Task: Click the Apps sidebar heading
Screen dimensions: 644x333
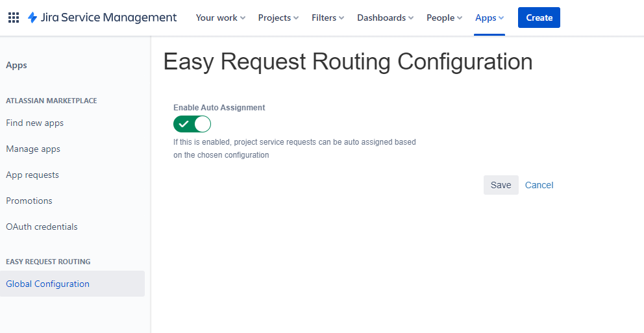Action: tap(16, 66)
